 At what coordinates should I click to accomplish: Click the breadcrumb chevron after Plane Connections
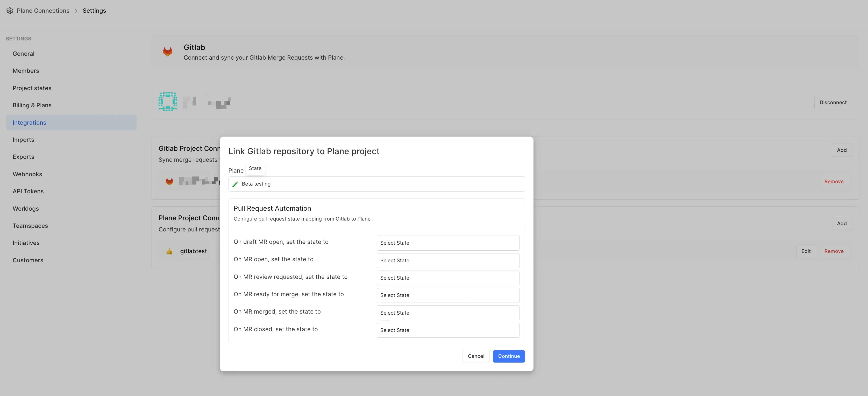click(76, 11)
